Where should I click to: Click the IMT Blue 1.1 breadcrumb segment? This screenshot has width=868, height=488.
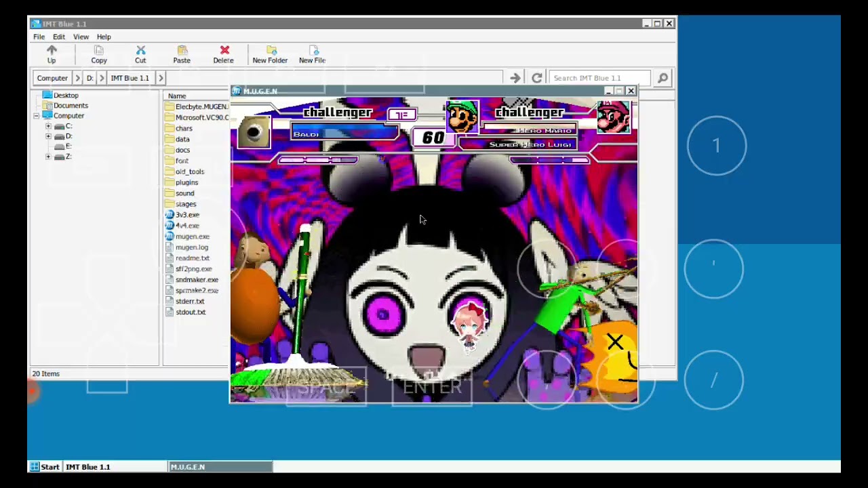(x=130, y=78)
